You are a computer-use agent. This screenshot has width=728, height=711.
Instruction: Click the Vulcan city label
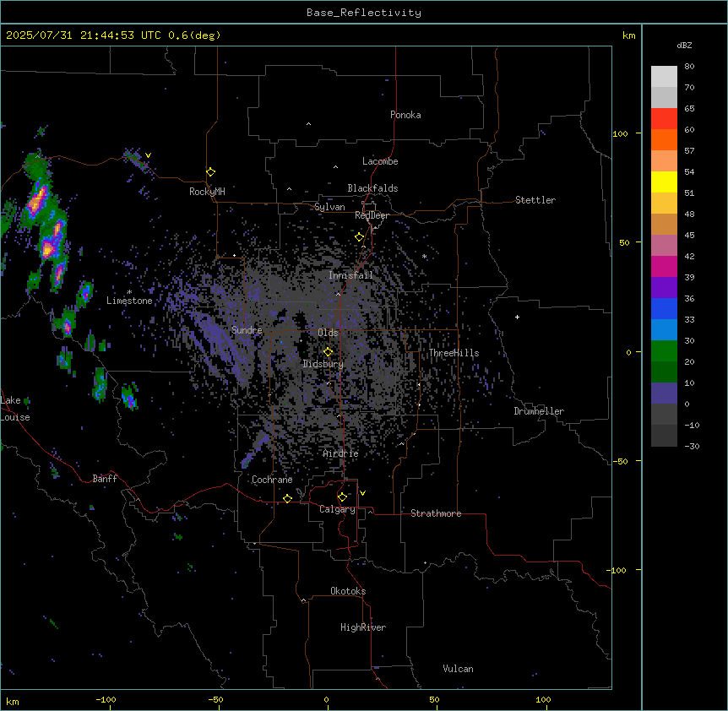pos(459,669)
